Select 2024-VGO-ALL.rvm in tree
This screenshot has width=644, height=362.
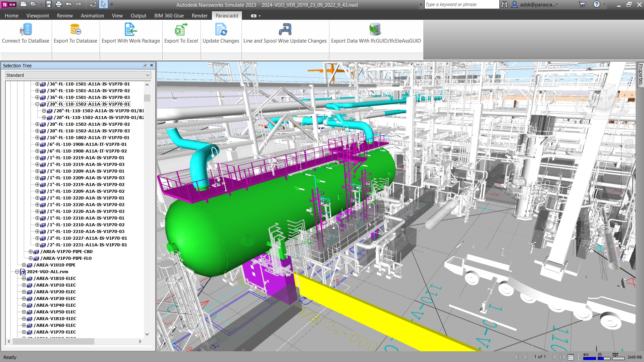pos(47,272)
